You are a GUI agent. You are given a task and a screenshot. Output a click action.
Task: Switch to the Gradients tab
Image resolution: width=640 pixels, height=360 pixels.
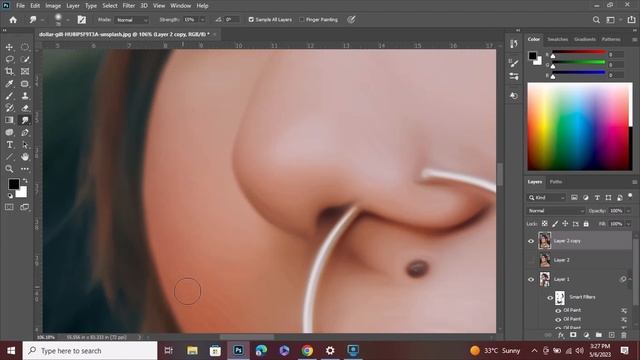(x=584, y=39)
